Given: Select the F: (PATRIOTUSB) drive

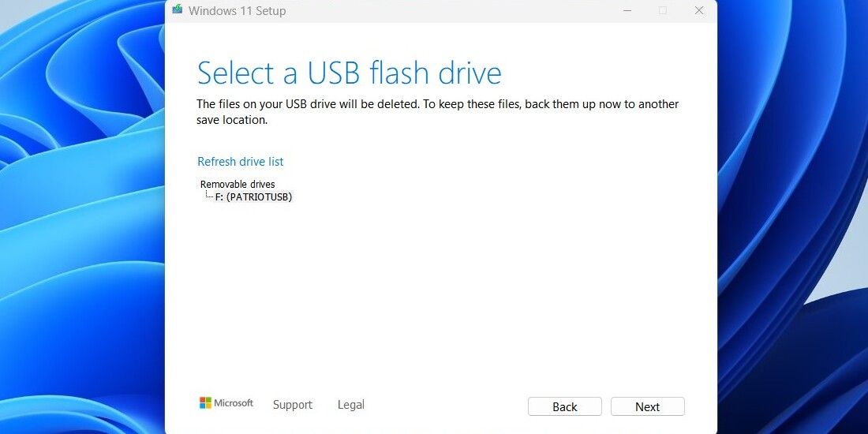Looking at the screenshot, I should coord(253,196).
